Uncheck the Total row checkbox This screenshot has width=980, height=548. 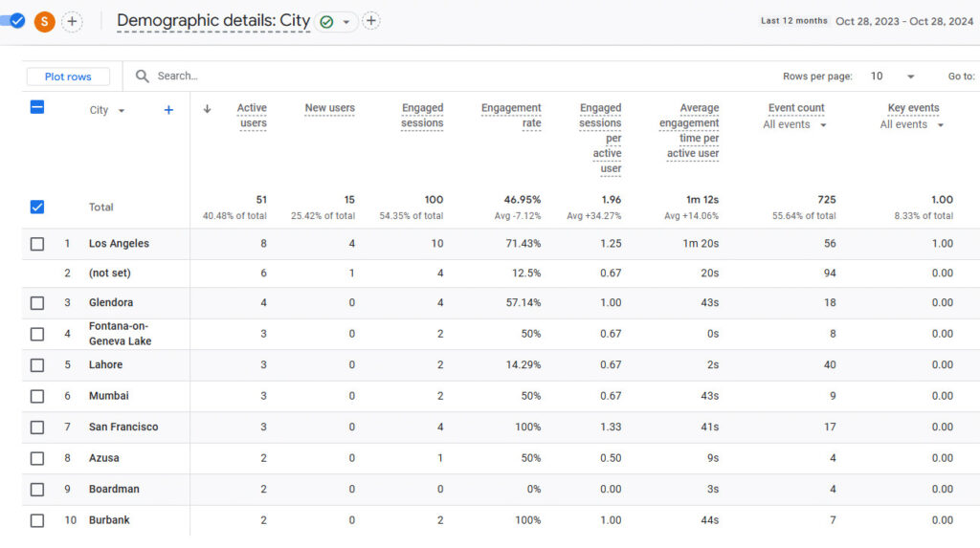click(37, 207)
